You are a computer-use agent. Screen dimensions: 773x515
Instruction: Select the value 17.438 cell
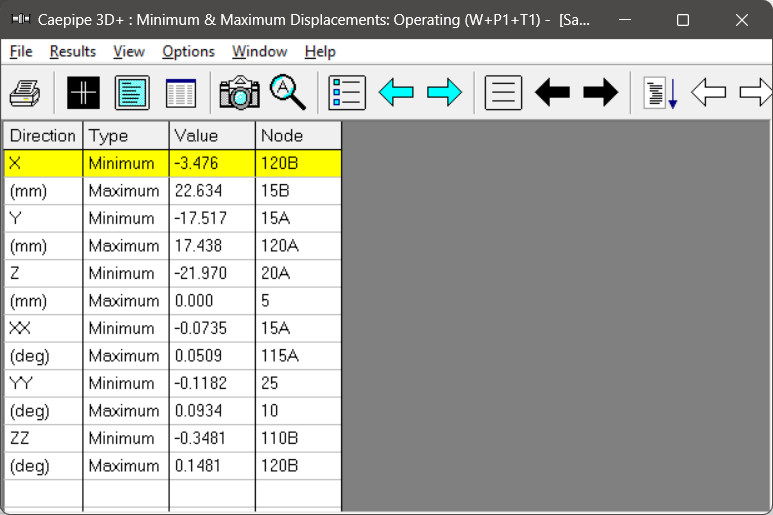click(212, 245)
